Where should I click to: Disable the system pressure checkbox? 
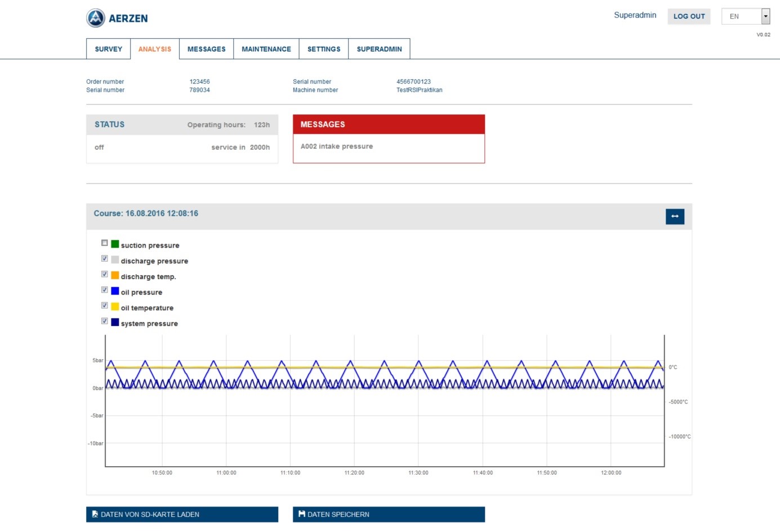(105, 321)
